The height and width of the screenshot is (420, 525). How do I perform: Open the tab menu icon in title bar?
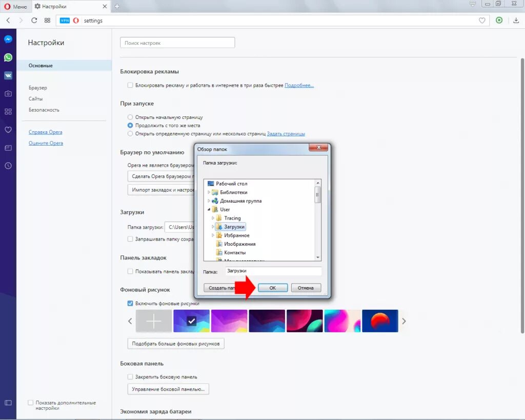[x=472, y=4]
